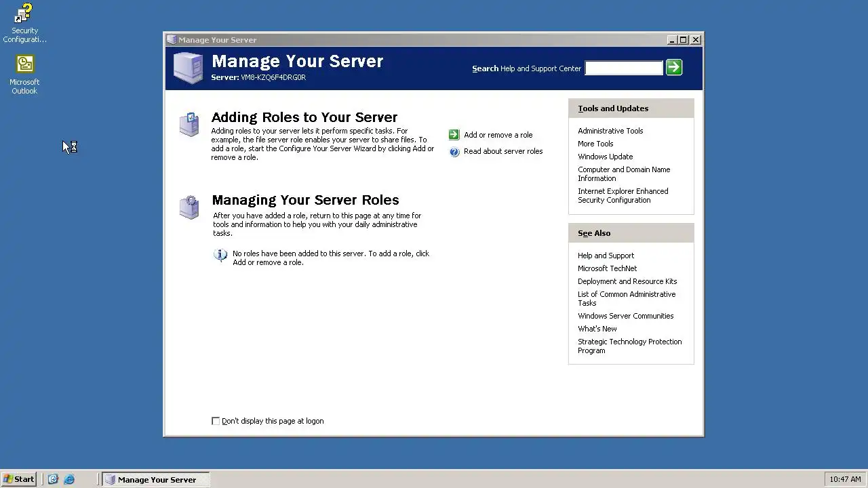Click the Tools and Updates panel header
Screen dimensions: 868x488
631,108
